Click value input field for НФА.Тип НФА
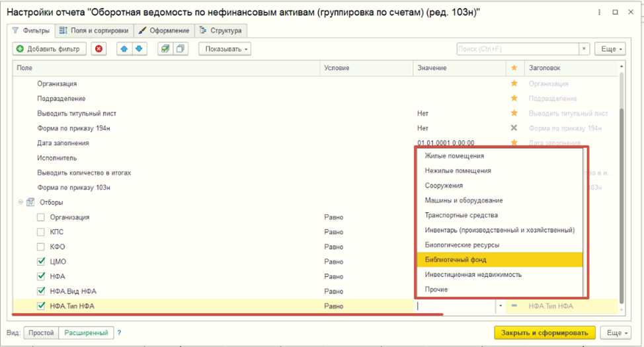The height and width of the screenshot is (347, 644). coord(456,306)
